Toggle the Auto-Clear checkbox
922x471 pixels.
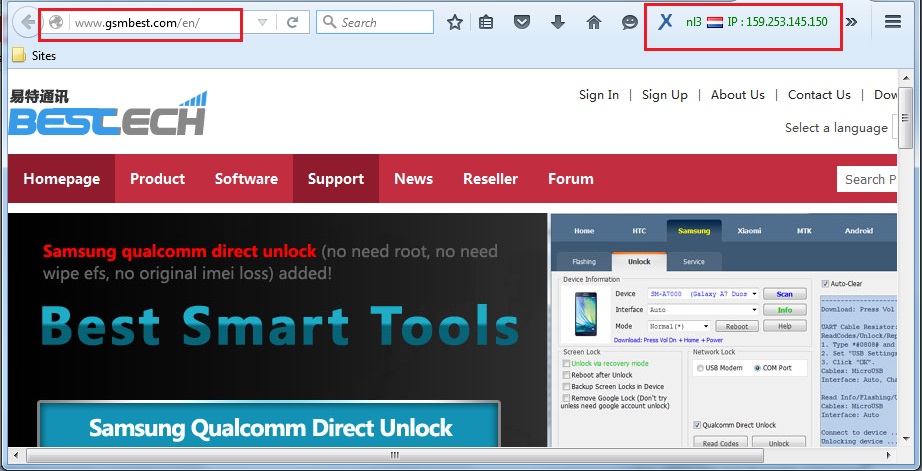click(x=825, y=283)
